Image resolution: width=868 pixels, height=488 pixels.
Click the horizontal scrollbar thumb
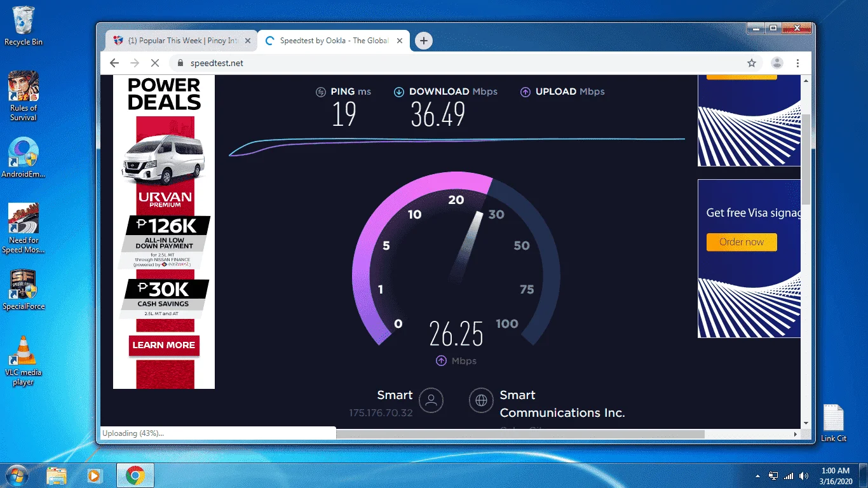520,434
